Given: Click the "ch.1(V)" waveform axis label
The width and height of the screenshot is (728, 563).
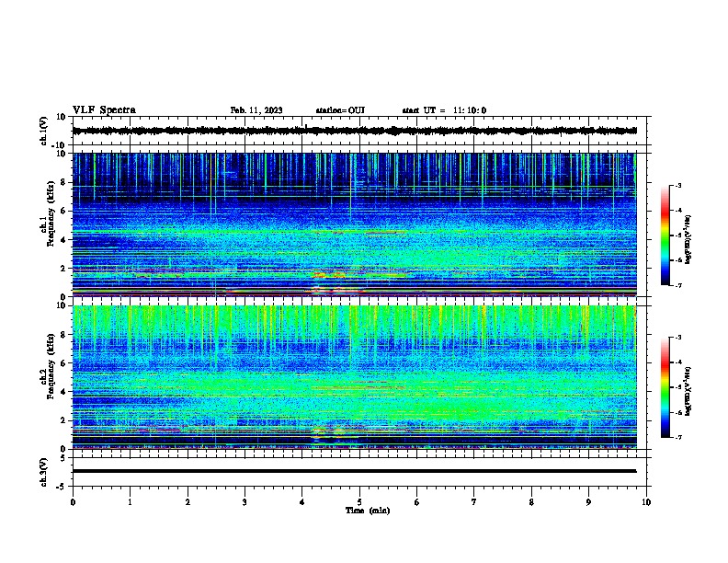Looking at the screenshot, I should 44,131.
